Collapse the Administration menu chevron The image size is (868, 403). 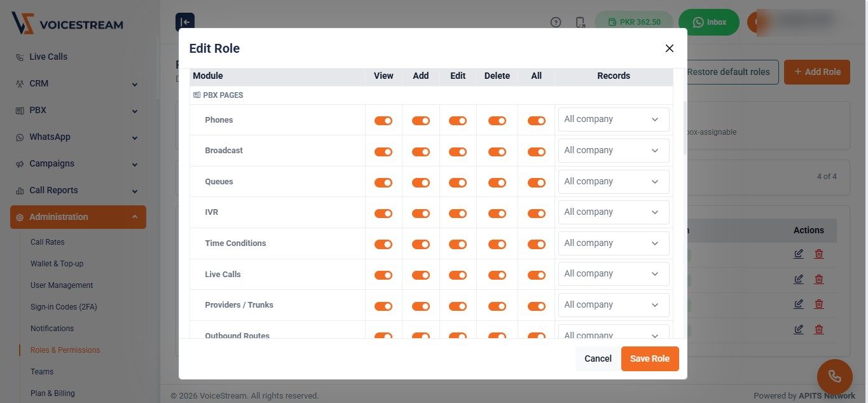(x=135, y=217)
